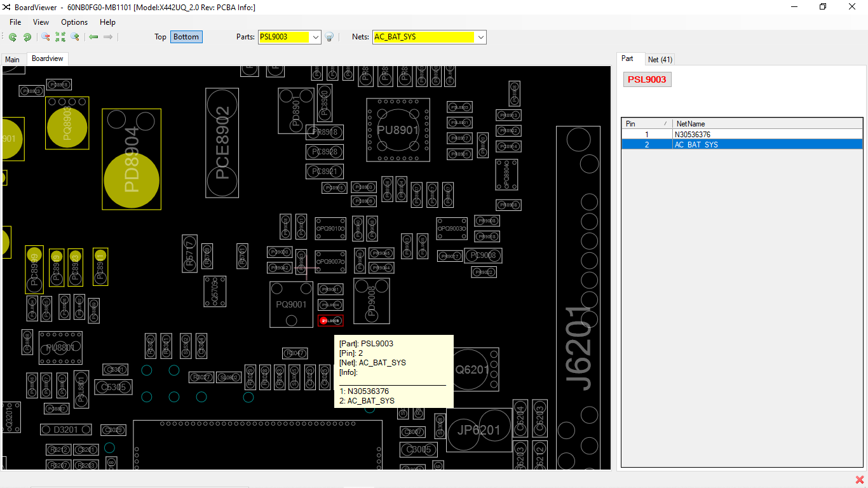Open the Options menu
The width and height of the screenshot is (868, 488).
pos(74,22)
